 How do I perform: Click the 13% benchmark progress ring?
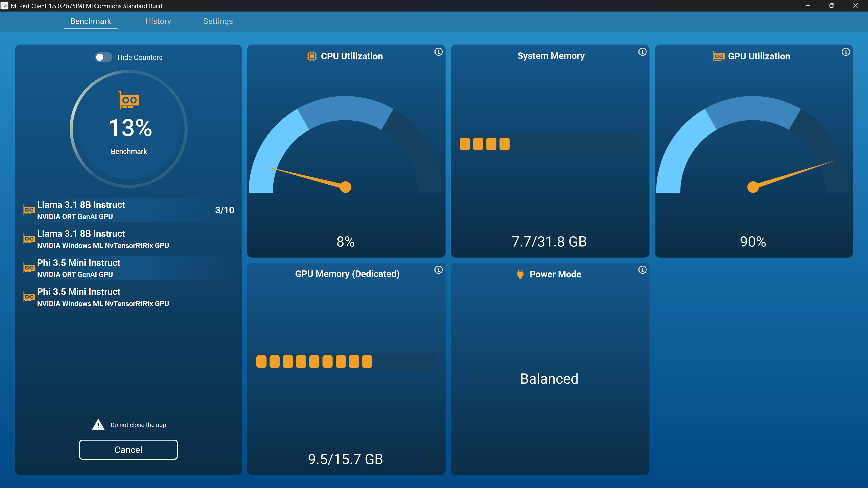point(129,129)
